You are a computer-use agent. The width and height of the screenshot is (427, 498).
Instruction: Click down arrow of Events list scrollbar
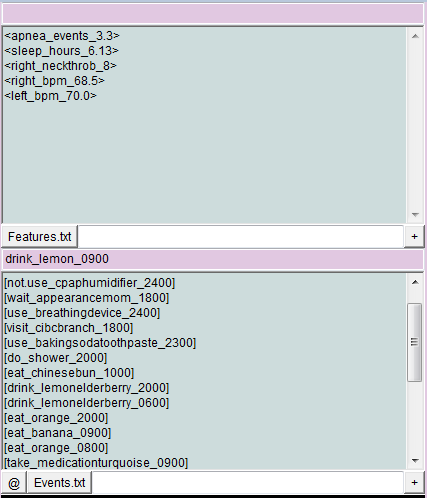pyautogui.click(x=415, y=461)
